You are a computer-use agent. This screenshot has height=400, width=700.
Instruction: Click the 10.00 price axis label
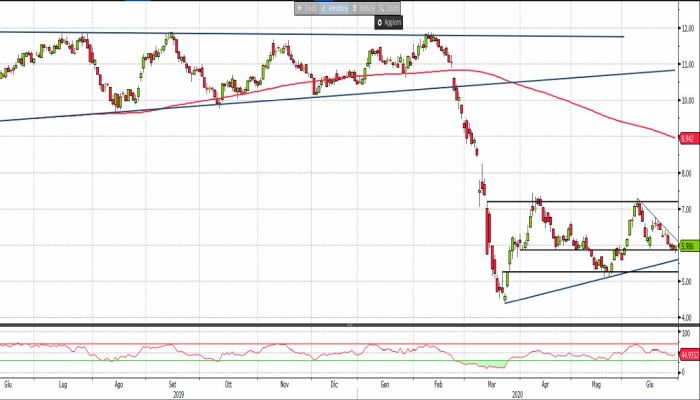(688, 100)
